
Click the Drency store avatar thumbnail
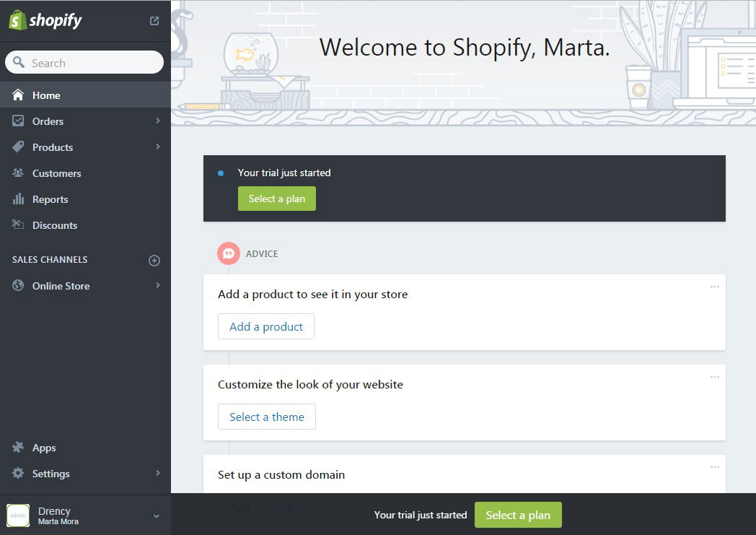18,516
